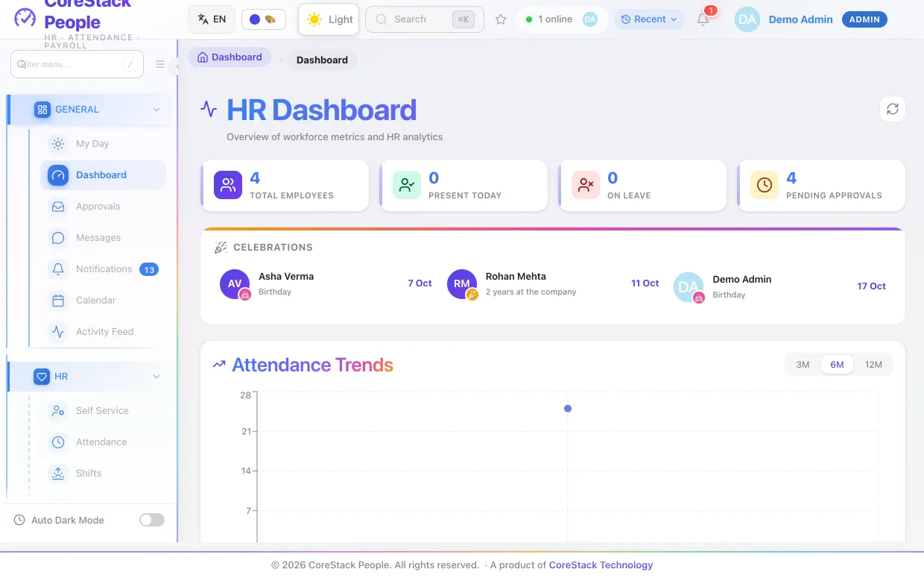Open the EN language selector
Viewport: 924px width, 578px height.
pos(212,19)
